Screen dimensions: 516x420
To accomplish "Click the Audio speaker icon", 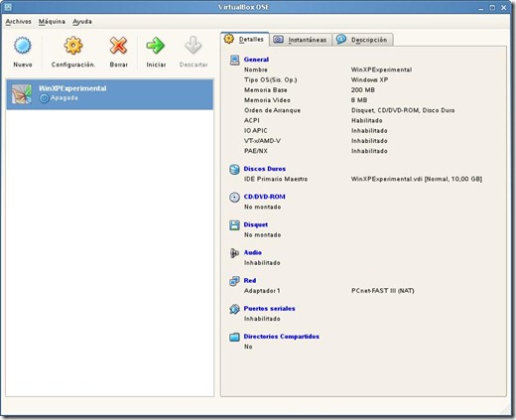I will pyautogui.click(x=234, y=253).
